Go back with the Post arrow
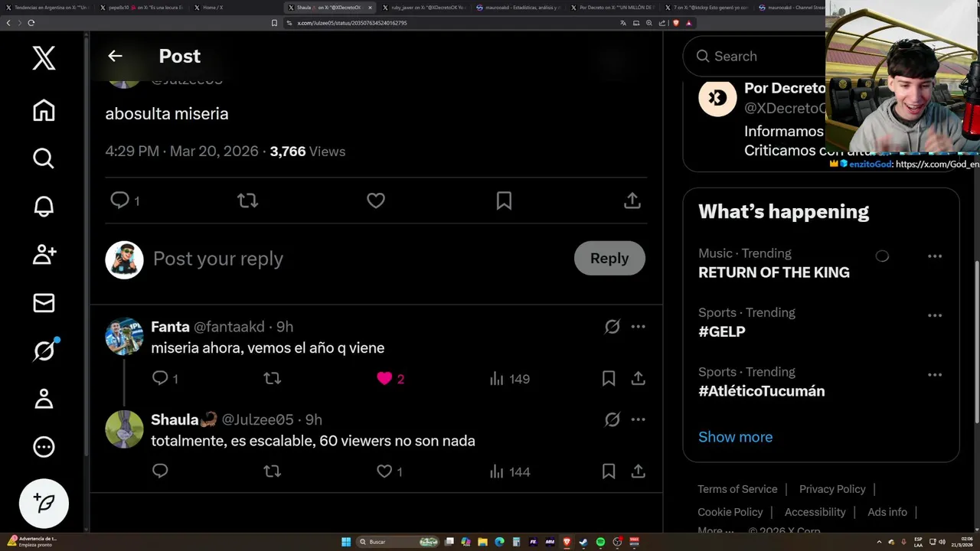980x551 pixels. (x=115, y=56)
